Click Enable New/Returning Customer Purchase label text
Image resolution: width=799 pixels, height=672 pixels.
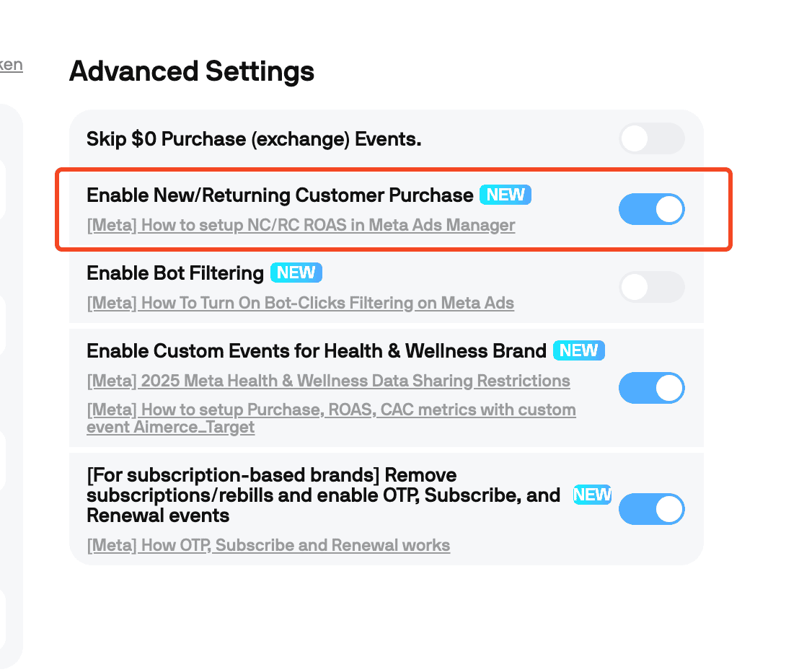(x=280, y=195)
